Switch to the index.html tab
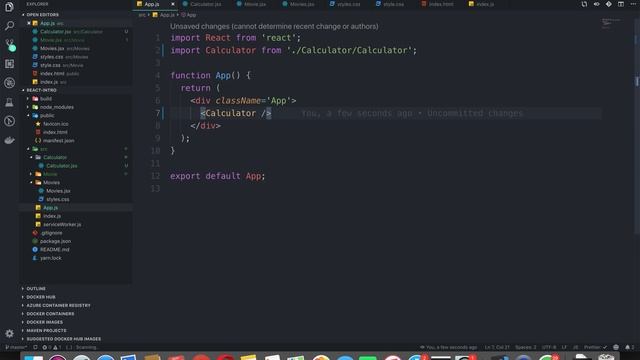Image resolution: width=640 pixels, height=360 pixels. coord(437,4)
